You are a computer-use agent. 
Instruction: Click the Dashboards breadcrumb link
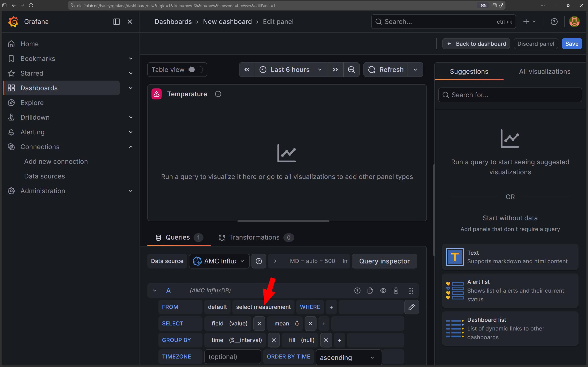pyautogui.click(x=173, y=22)
